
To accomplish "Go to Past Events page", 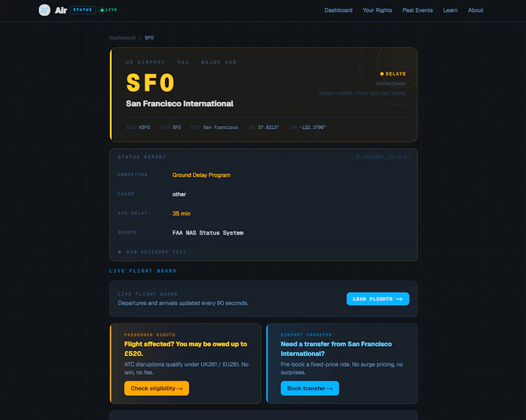I will click(x=418, y=11).
